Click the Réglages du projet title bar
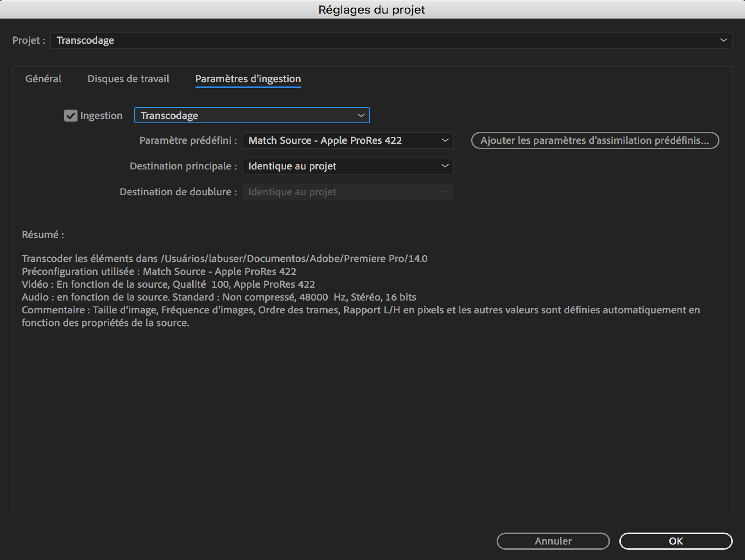Viewport: 745px width, 560px height. coord(372,10)
